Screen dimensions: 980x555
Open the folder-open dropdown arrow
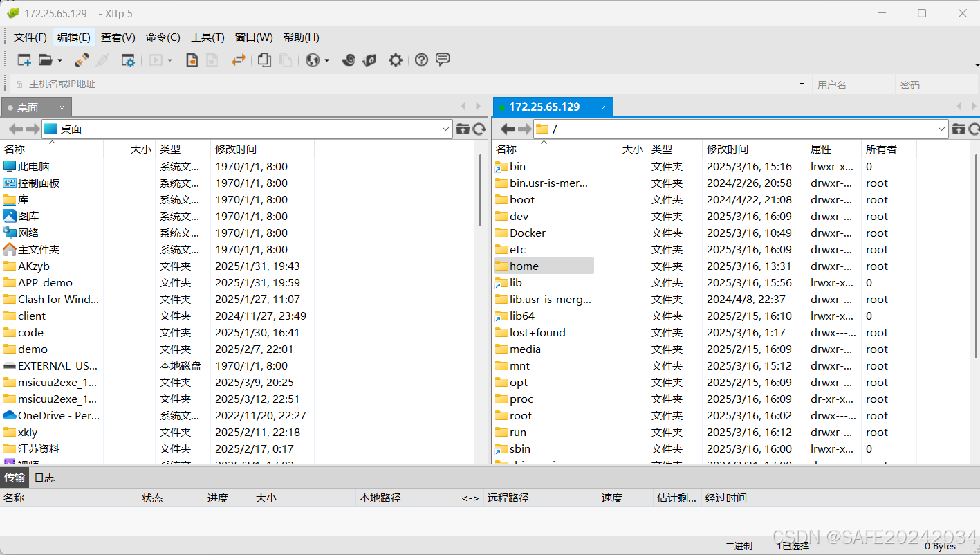tap(59, 60)
